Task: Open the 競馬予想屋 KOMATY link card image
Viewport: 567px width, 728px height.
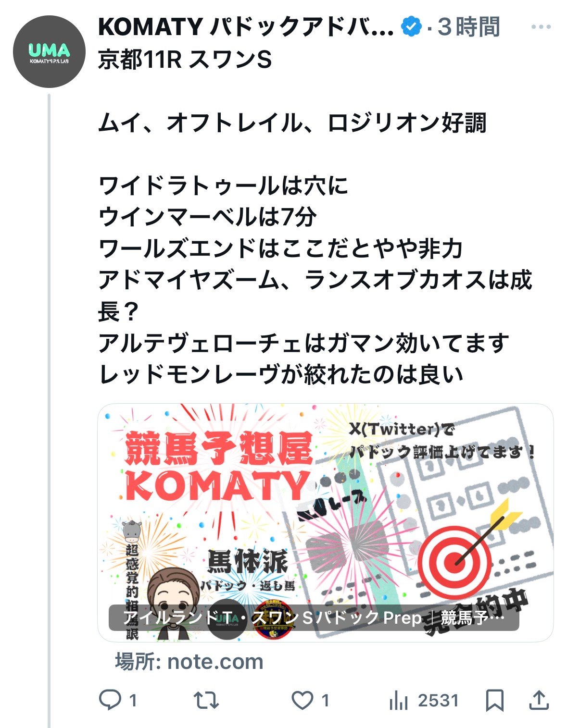Action: [x=326, y=522]
